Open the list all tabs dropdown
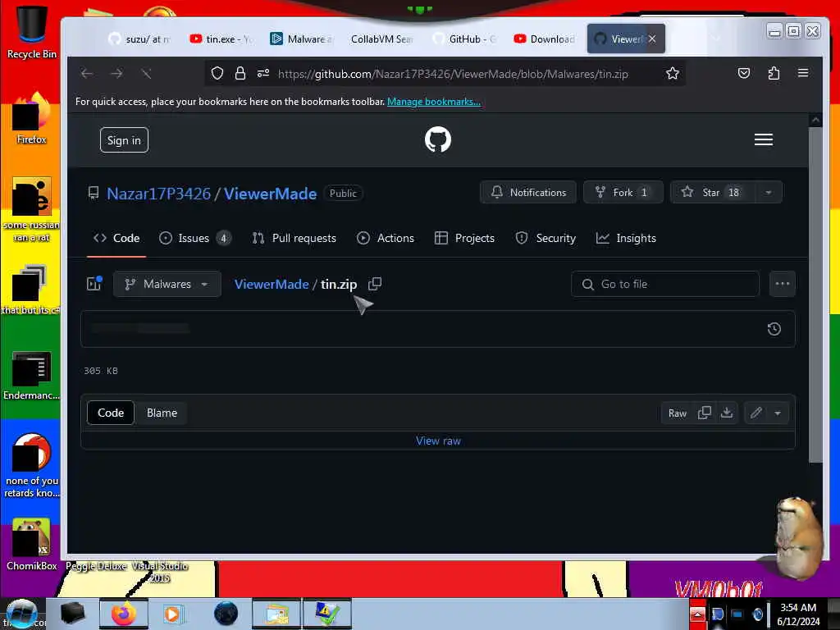 715,39
